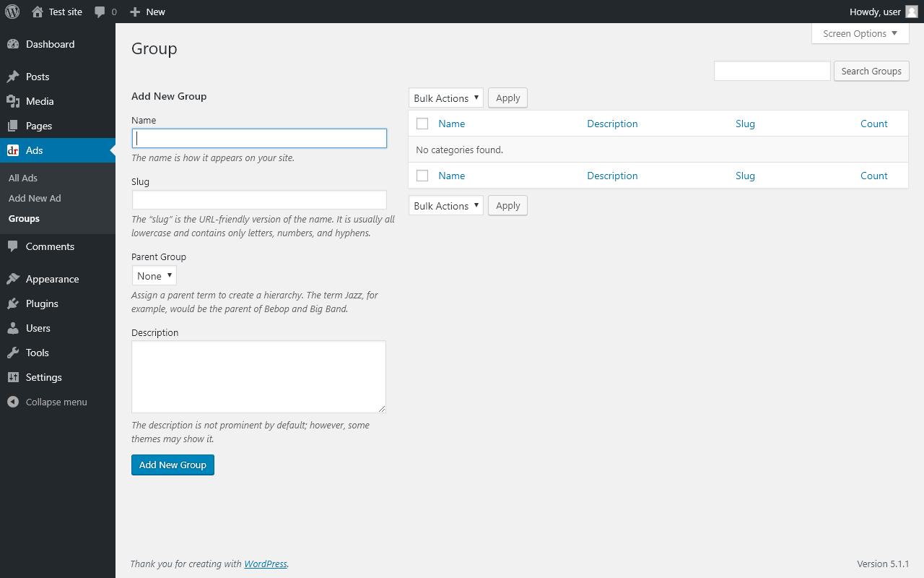Image resolution: width=924 pixels, height=578 pixels.
Task: Focus the Slug input field
Action: click(x=259, y=200)
